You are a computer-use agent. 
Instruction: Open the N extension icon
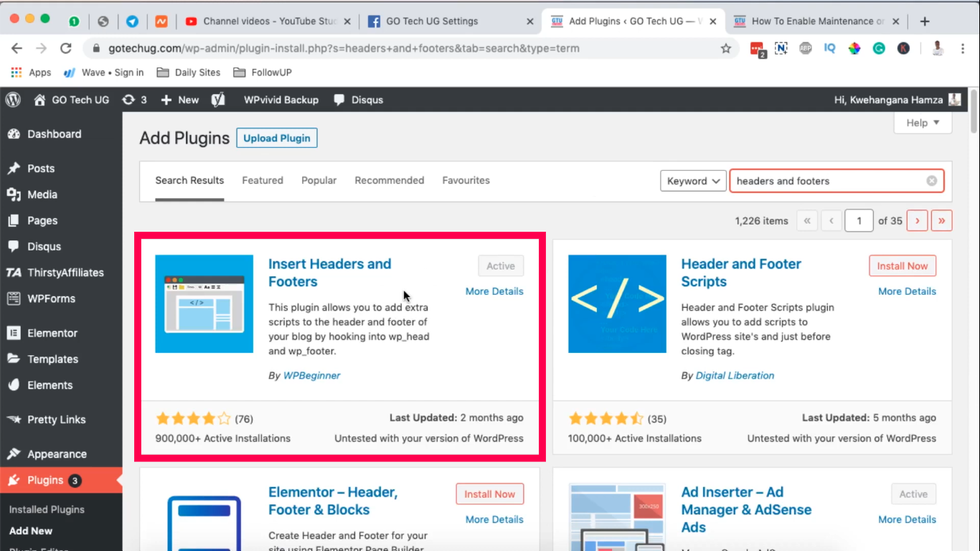[781, 48]
